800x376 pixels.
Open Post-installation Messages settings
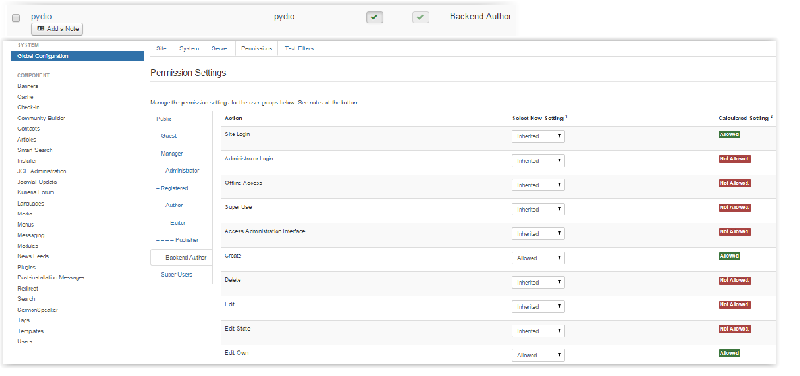(51, 278)
